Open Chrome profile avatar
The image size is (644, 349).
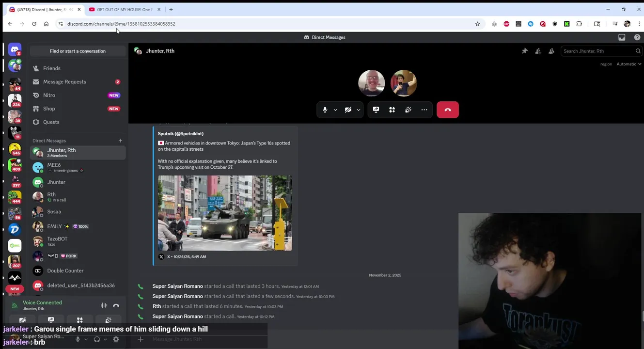[627, 24]
